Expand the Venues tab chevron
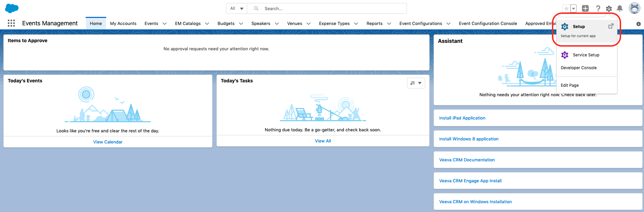 coord(309,24)
